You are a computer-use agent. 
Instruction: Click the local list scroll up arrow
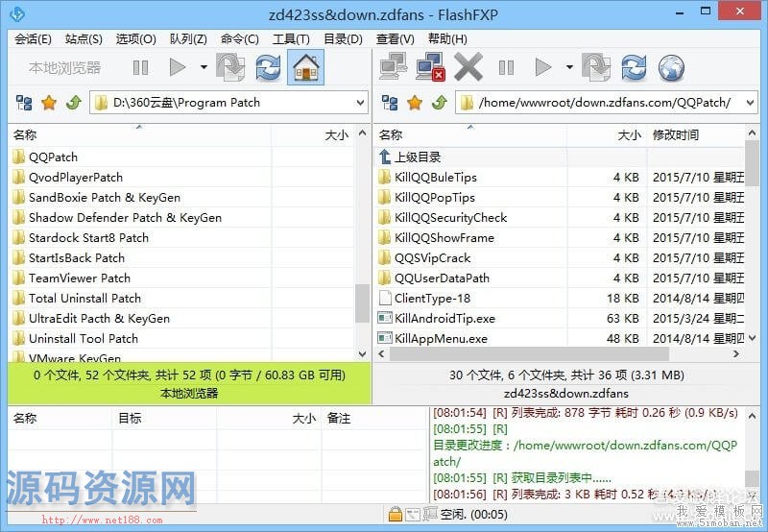point(363,133)
